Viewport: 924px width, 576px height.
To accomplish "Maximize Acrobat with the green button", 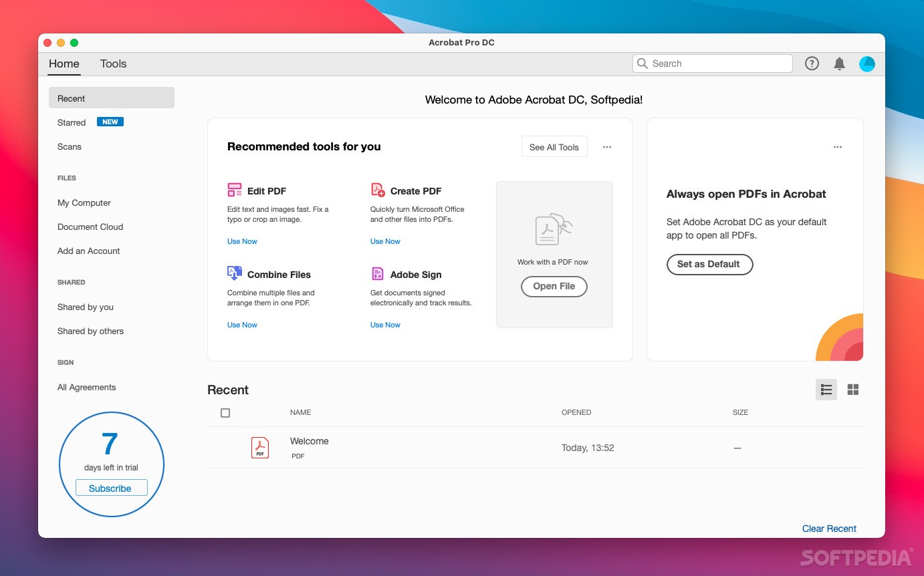I will (x=74, y=43).
